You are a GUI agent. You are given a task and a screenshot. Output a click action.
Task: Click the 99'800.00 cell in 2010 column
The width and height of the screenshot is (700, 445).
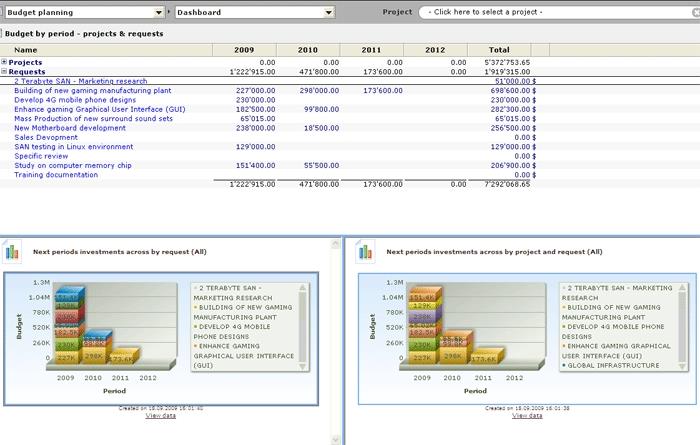pyautogui.click(x=321, y=109)
